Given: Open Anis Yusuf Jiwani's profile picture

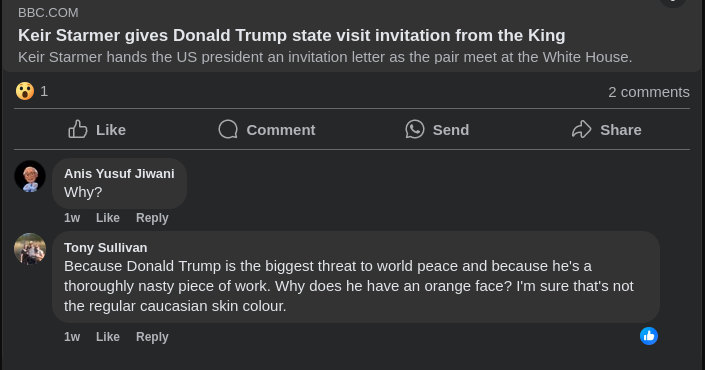Looking at the screenshot, I should (30, 176).
